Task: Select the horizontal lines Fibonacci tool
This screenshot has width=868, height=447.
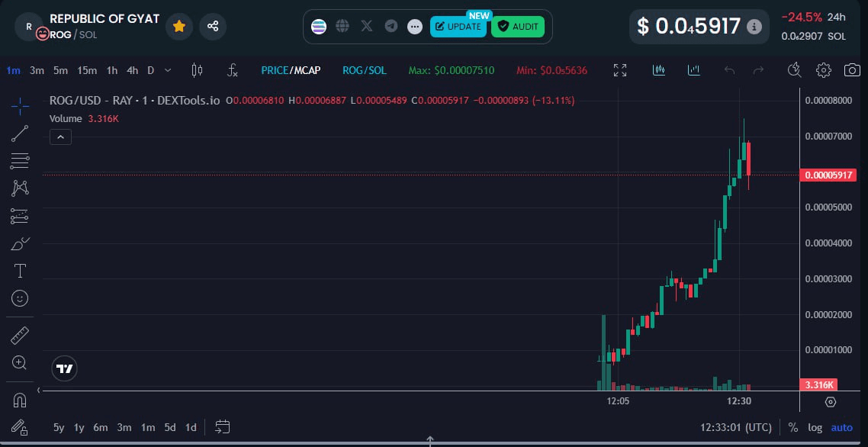Action: point(20,161)
